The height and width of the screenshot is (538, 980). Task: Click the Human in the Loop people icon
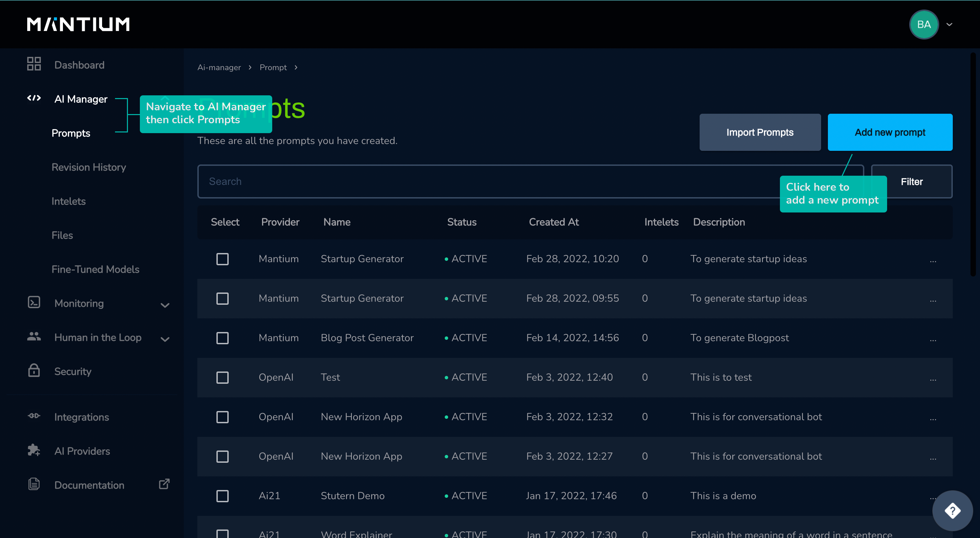(x=34, y=336)
